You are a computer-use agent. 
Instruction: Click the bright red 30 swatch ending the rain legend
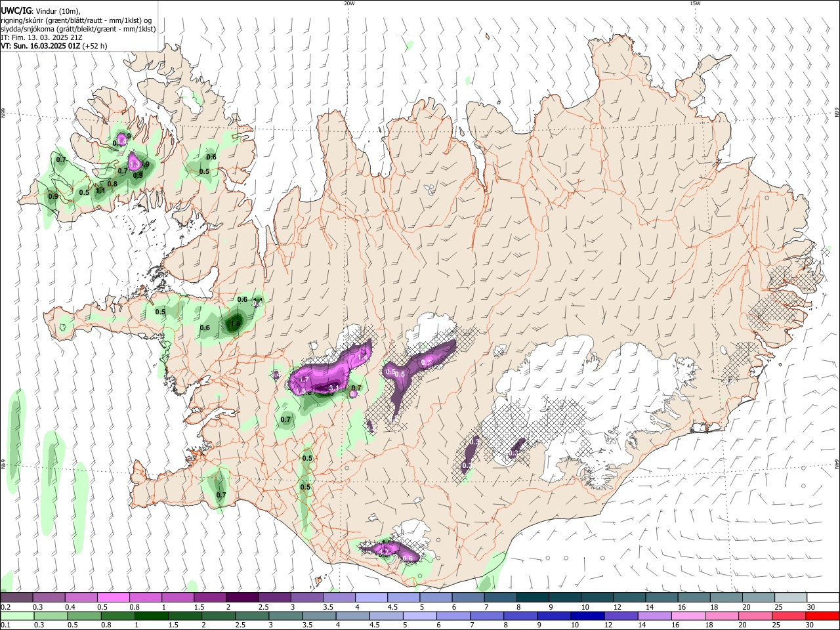(822, 616)
